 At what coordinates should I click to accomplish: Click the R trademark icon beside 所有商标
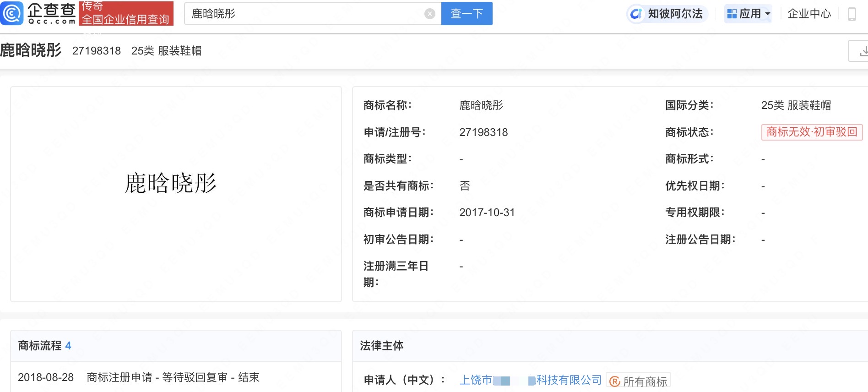pyautogui.click(x=615, y=381)
